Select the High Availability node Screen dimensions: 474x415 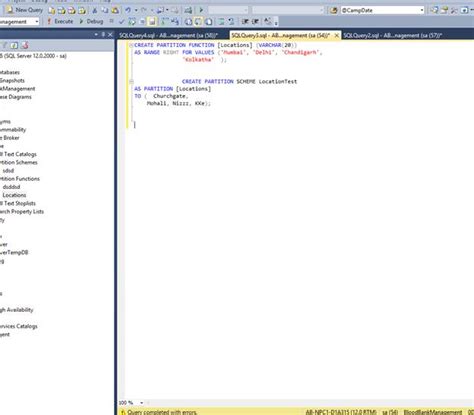coord(17,310)
